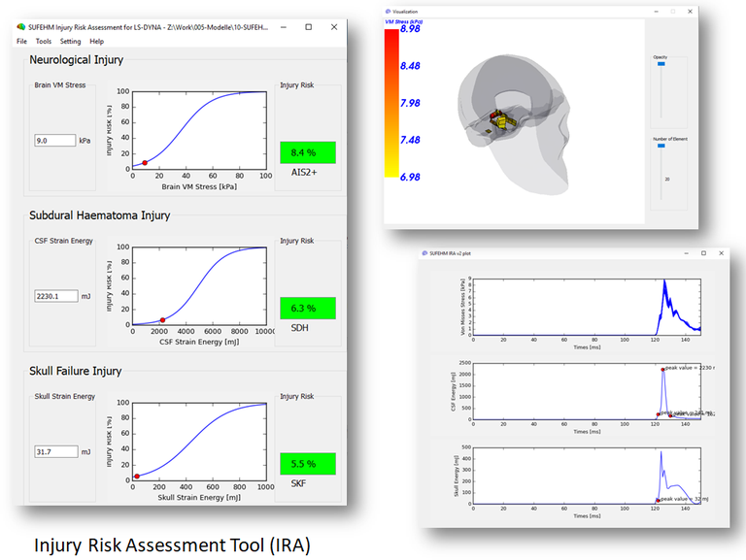
Task: Click the green 8.4 % AIS2+ risk indicator
Action: (307, 152)
